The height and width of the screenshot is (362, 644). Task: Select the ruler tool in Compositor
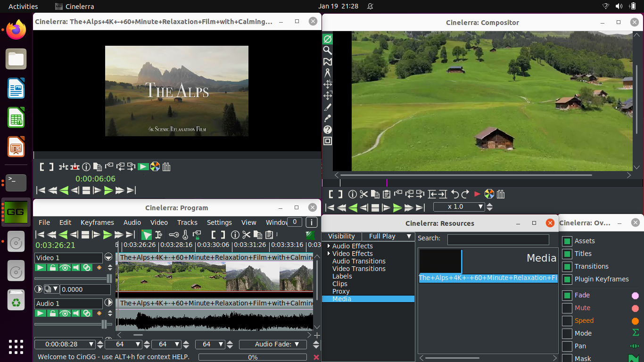[328, 73]
